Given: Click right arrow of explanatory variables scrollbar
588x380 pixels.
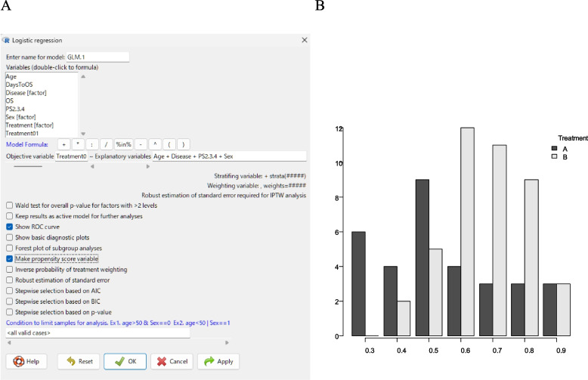Looking at the screenshot, I should tap(147, 166).
